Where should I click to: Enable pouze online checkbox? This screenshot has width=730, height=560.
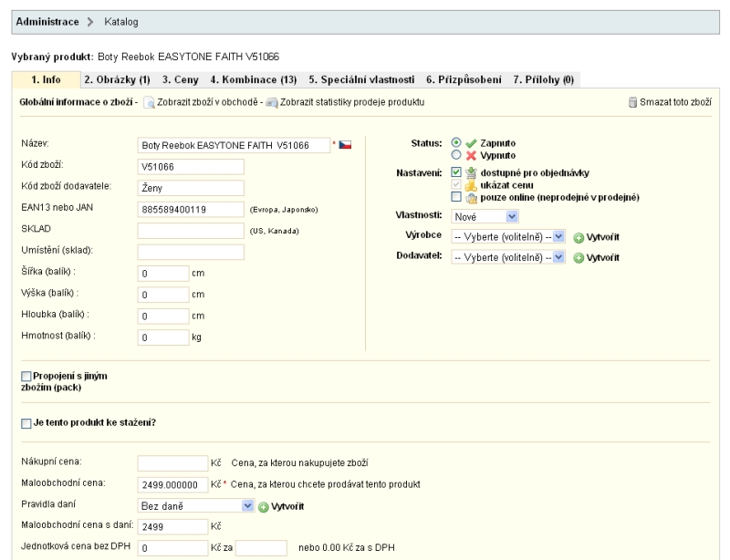click(456, 197)
